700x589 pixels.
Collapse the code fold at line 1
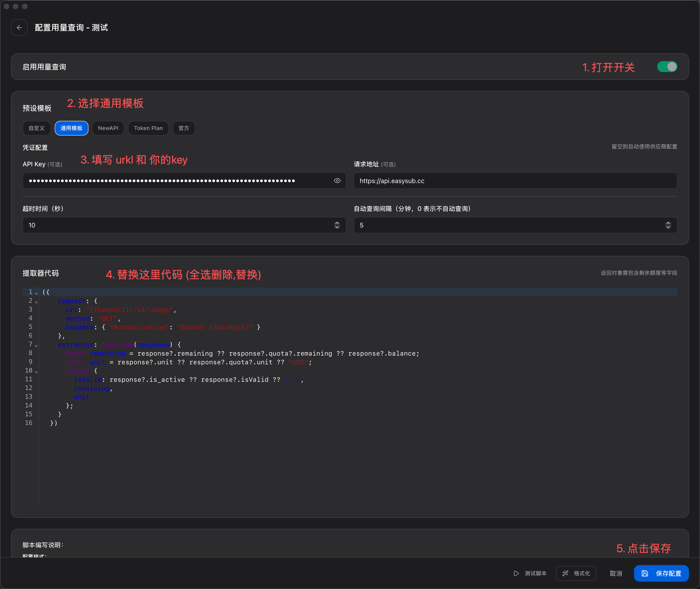[x=36, y=293]
